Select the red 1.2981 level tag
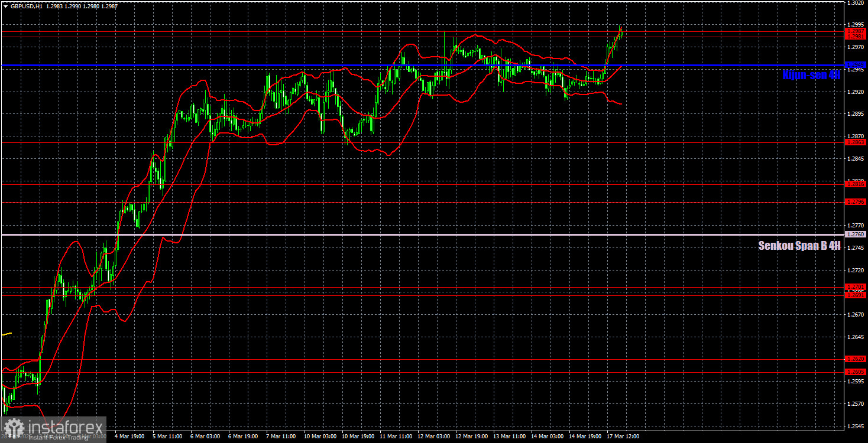This screenshot has height=443, width=868. tap(856, 37)
